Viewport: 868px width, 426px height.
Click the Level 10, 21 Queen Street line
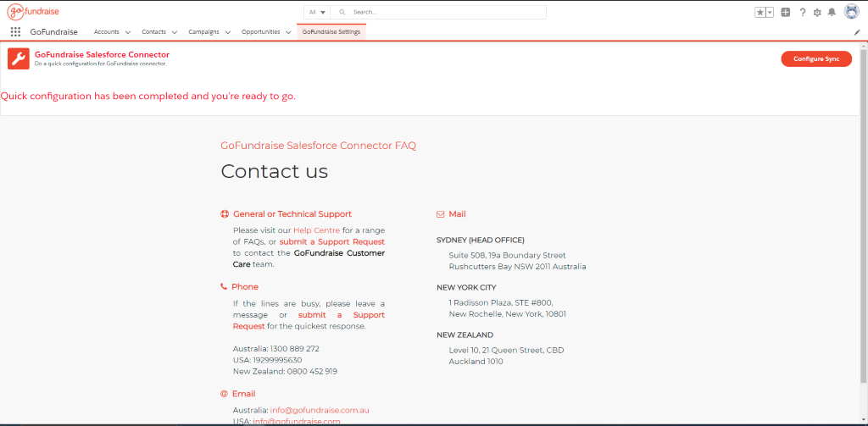pos(507,351)
